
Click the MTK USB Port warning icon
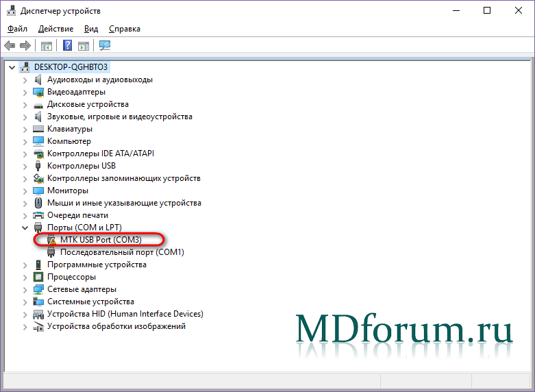(x=51, y=240)
